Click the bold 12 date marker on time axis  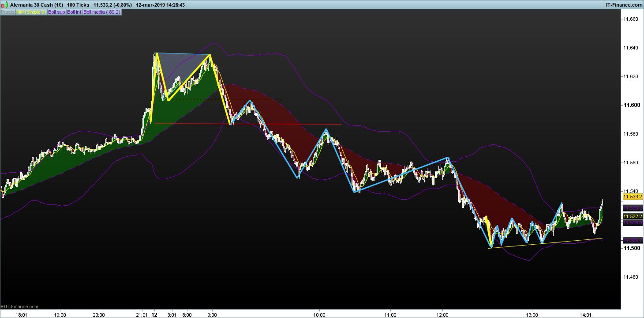pyautogui.click(x=154, y=315)
